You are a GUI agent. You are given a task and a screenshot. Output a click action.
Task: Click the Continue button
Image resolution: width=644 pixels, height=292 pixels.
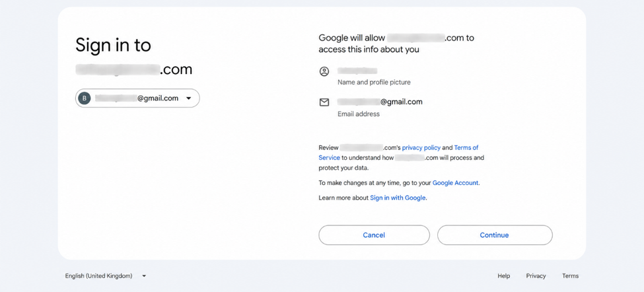(495, 235)
